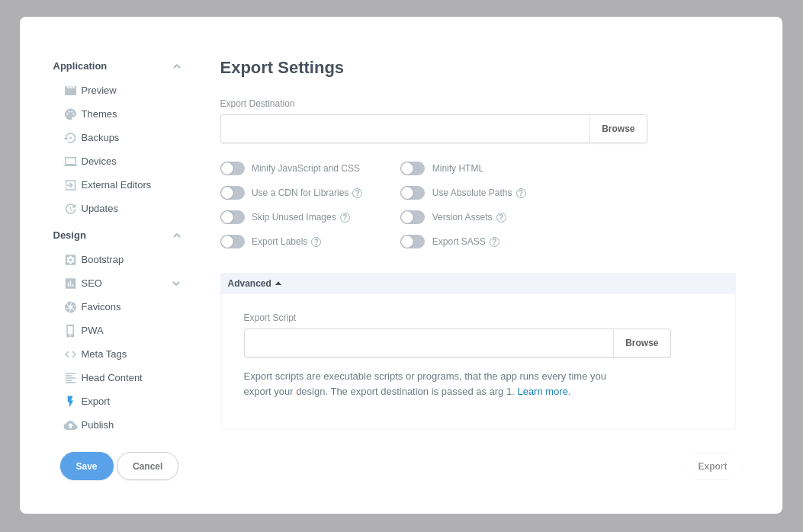This screenshot has height=532, width=803.
Task: Click the Learn more link
Action: coord(542,391)
